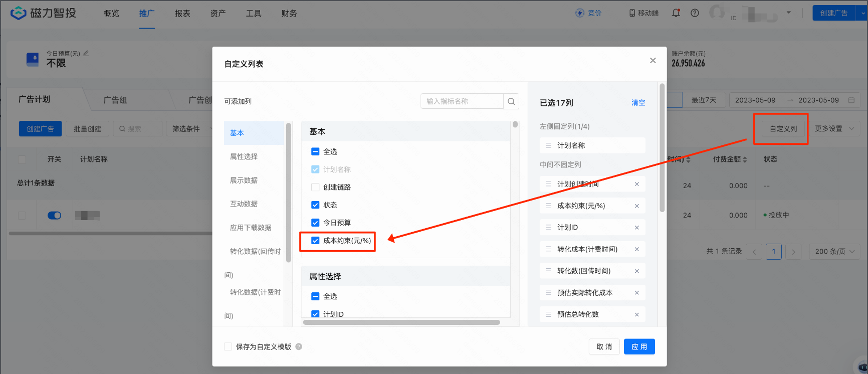Open the help question mark icon
This screenshot has height=374, width=868.
tap(695, 13)
